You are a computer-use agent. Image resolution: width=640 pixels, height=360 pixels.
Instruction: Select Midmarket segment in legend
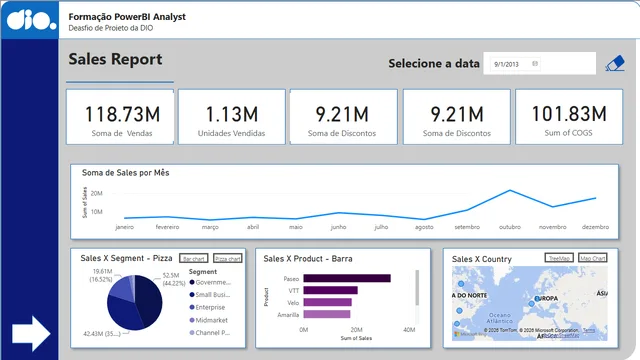[x=209, y=320]
